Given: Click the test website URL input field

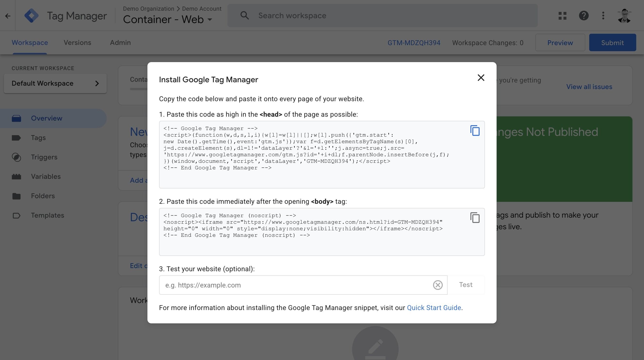Looking at the screenshot, I should [275, 285].
